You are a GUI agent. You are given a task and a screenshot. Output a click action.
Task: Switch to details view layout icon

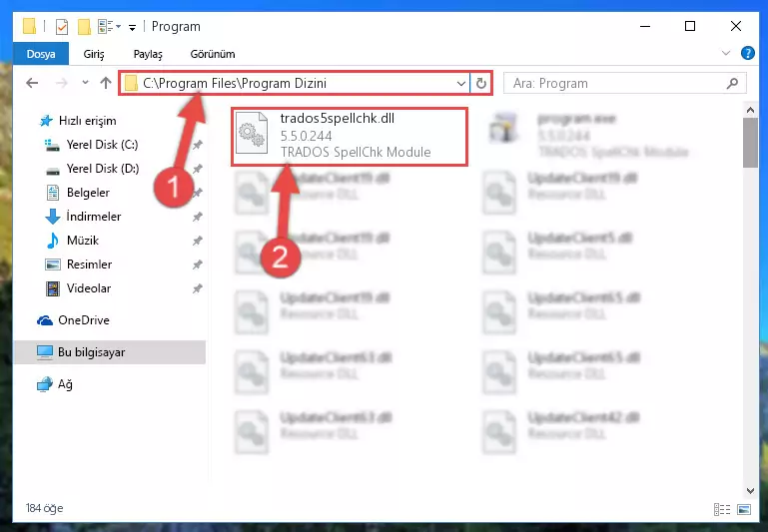click(x=722, y=509)
